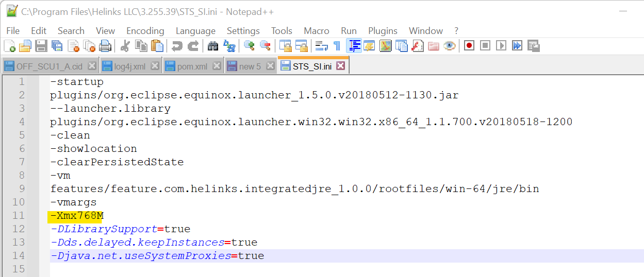Click the highlighted -Xmx768M line
The image size is (644, 277).
77,216
